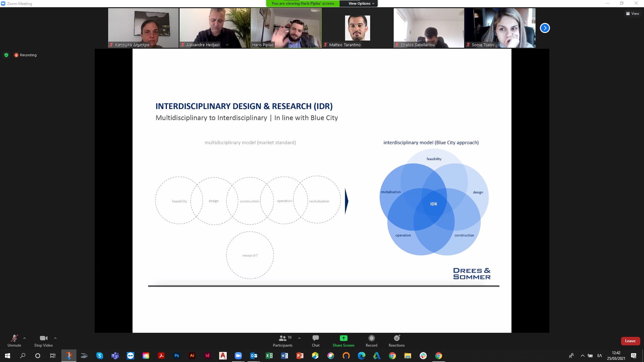Expand the arrow next to Participants
Image resolution: width=644 pixels, height=362 pixels.
(299, 338)
